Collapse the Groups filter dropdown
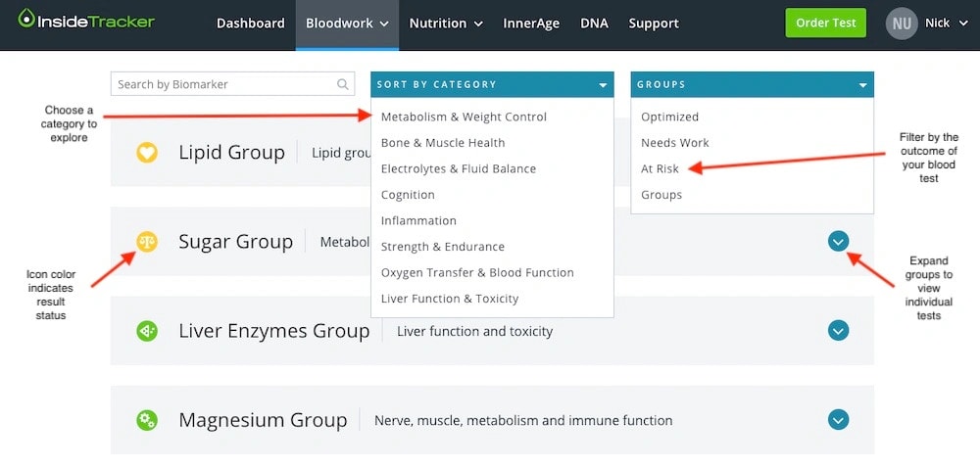This screenshot has height=469, width=980. [752, 84]
